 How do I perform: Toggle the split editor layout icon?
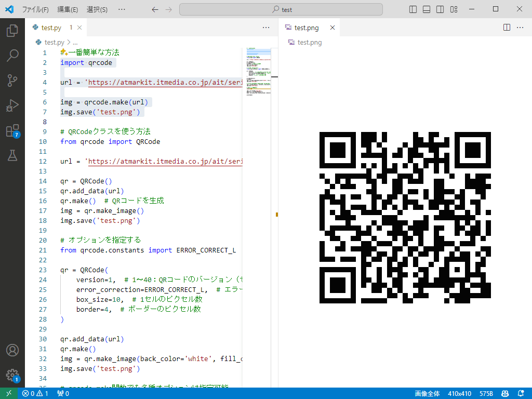pos(507,28)
